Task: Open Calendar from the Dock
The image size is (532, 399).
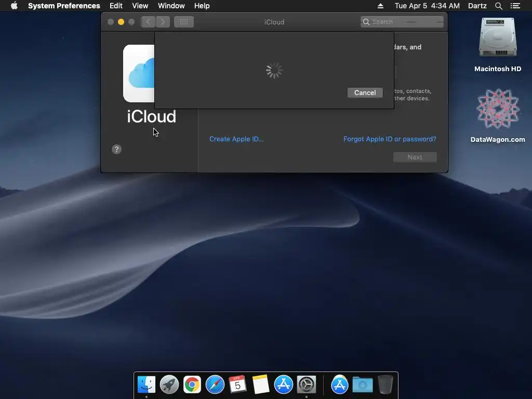Action: point(238,384)
